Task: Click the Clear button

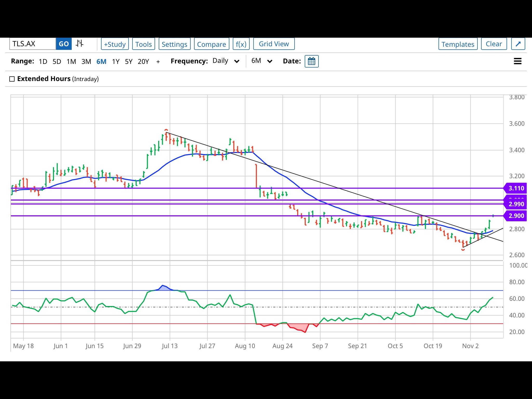Action: [494, 44]
